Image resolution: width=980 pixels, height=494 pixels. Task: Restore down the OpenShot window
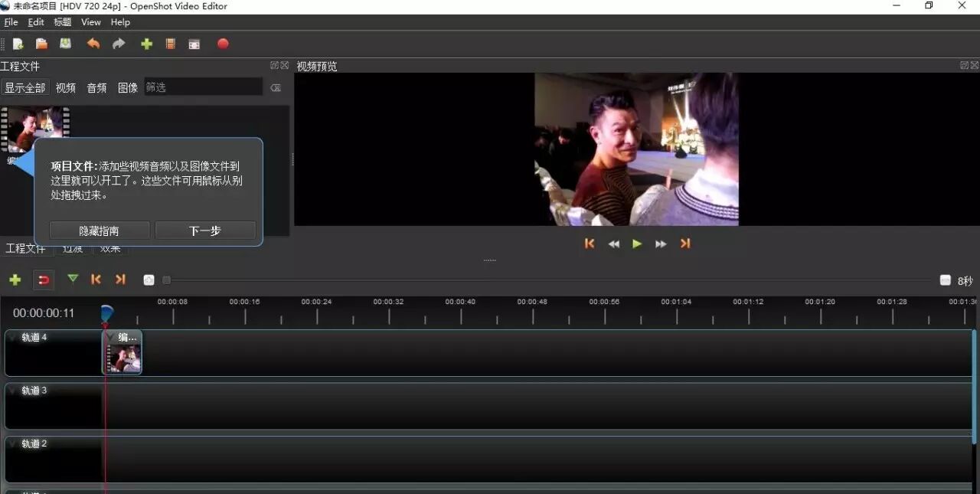point(929,6)
